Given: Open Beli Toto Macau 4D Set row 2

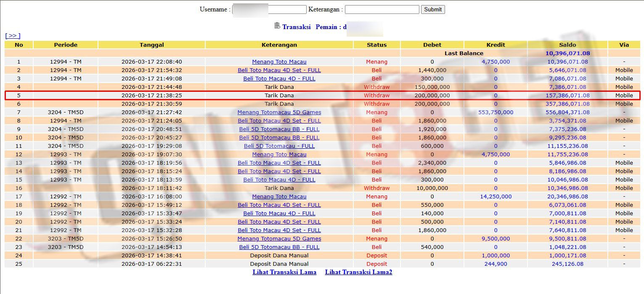Looking at the screenshot, I should click(x=279, y=70).
